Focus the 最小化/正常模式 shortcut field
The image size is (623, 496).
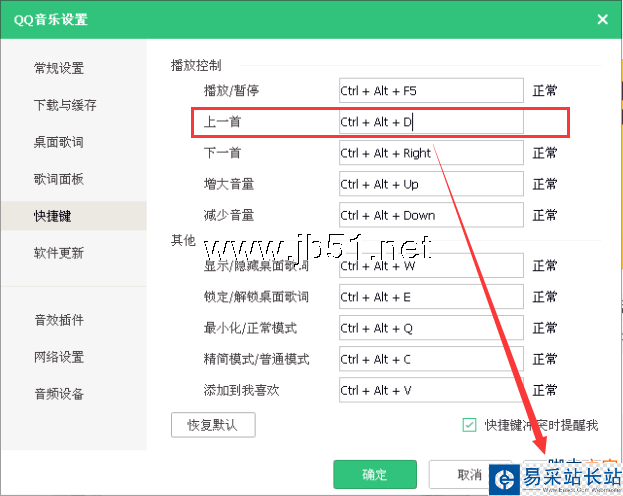click(x=431, y=328)
